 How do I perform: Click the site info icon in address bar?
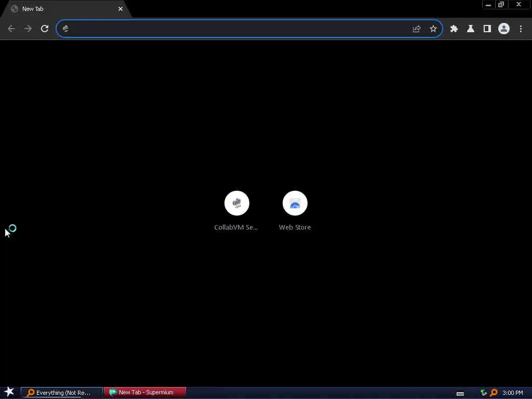(65, 29)
